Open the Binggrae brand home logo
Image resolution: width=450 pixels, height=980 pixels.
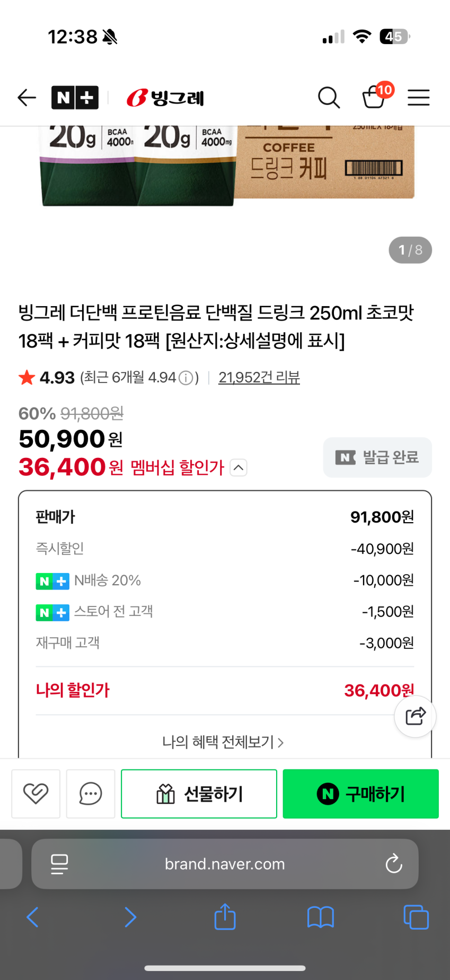(x=165, y=98)
